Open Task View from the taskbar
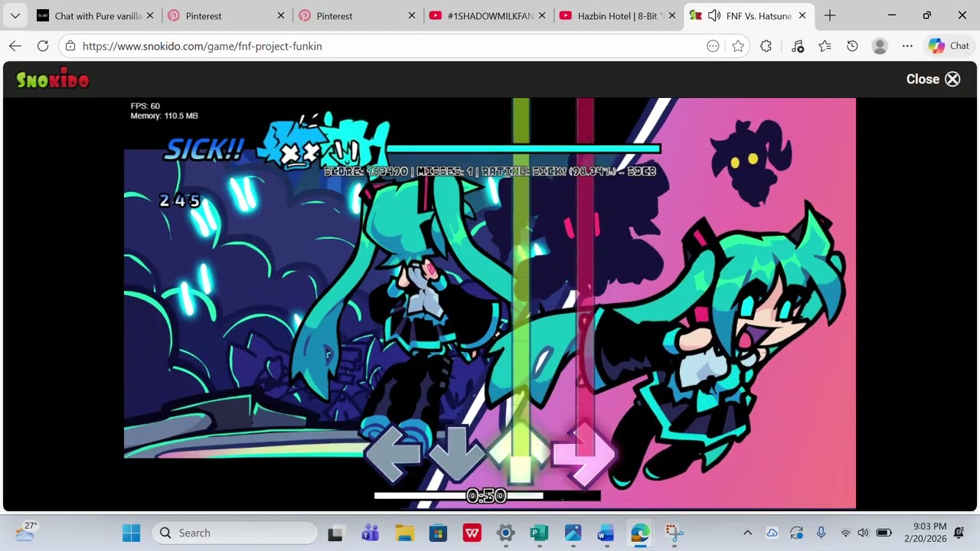This screenshot has width=980, height=551. [x=335, y=533]
